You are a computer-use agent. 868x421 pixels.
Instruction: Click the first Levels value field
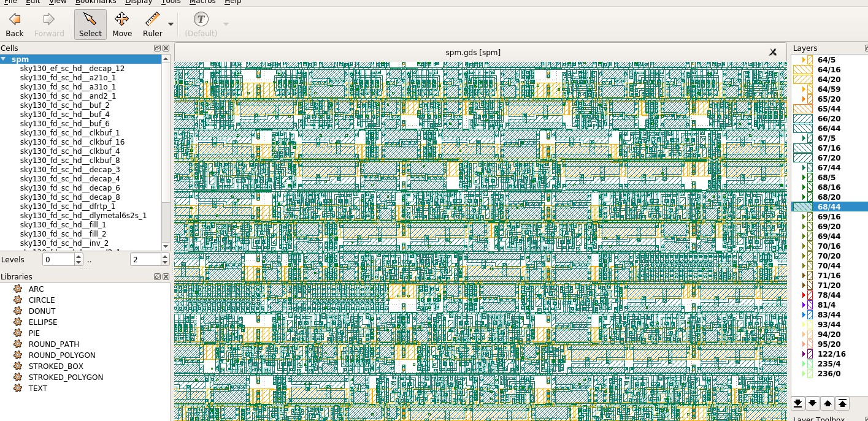[x=58, y=260]
